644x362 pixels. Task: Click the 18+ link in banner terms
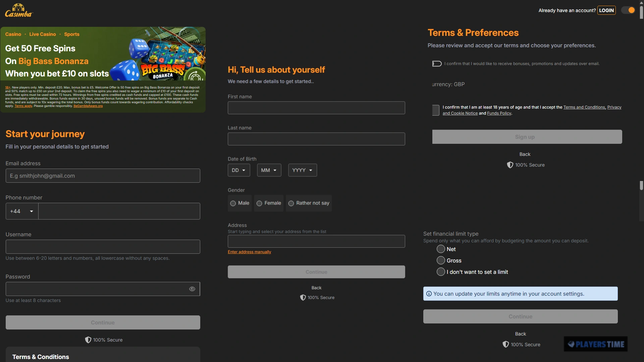tap(8, 87)
